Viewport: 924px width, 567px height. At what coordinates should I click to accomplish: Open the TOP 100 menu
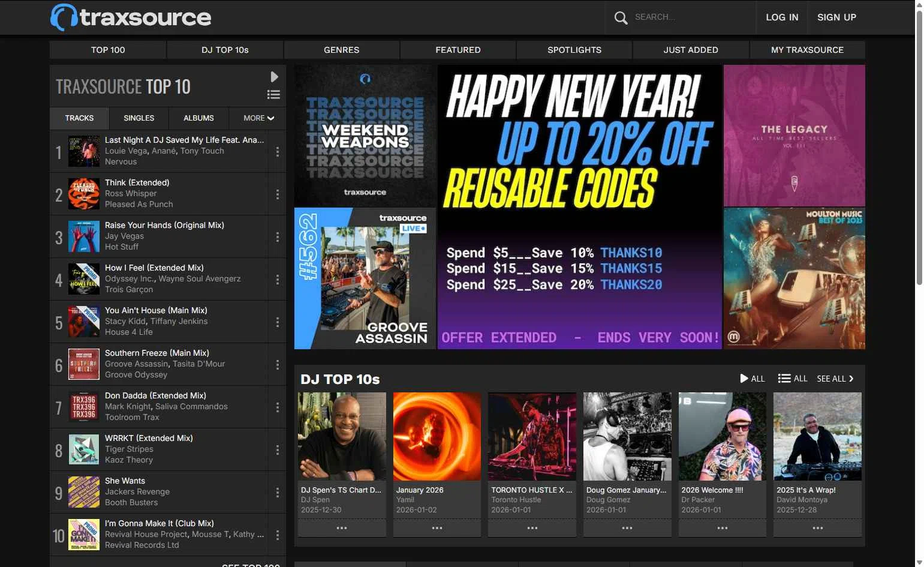108,50
